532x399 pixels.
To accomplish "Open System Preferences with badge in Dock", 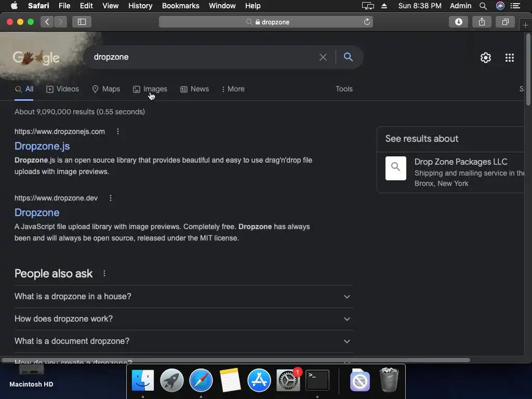I will click(288, 380).
